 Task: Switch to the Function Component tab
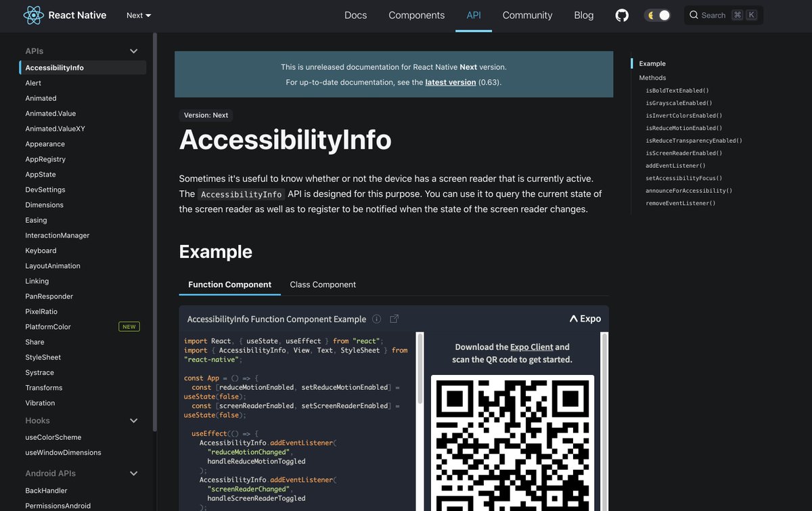click(x=230, y=284)
